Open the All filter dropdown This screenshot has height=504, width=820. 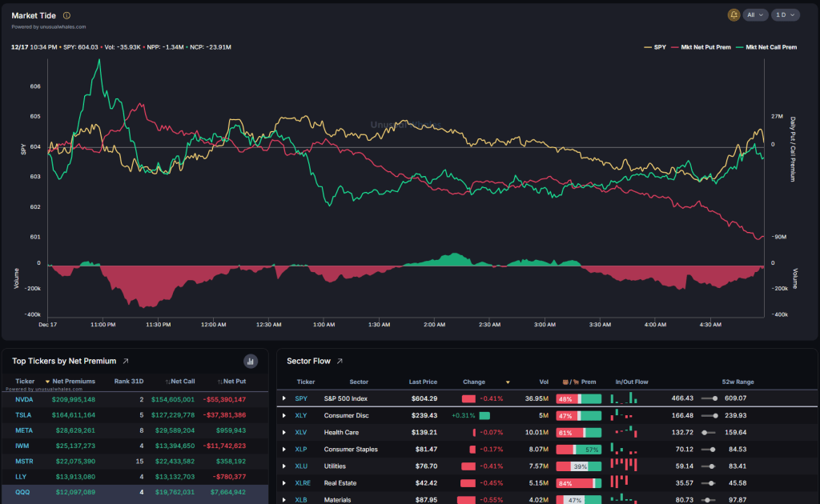pos(756,15)
